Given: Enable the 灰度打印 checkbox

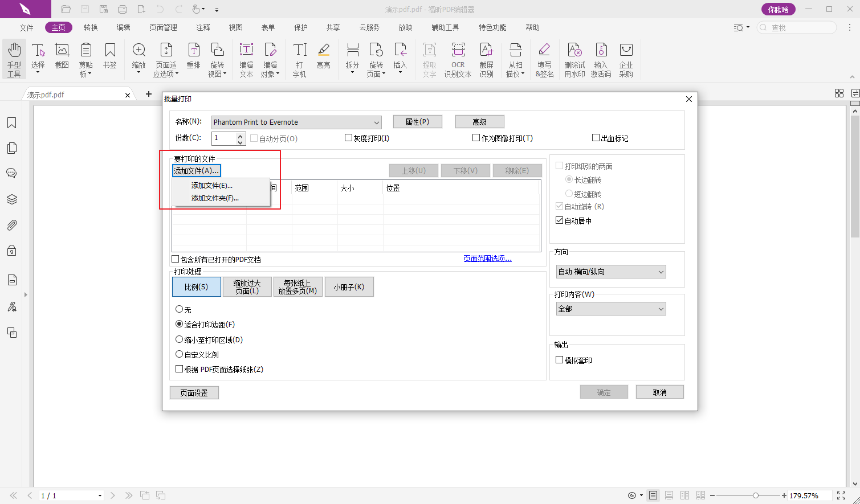Looking at the screenshot, I should 349,138.
